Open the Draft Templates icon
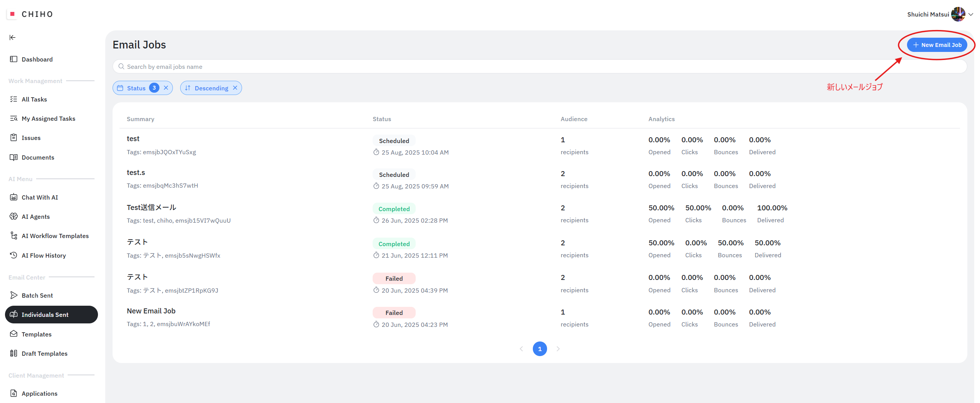This screenshot has height=403, width=980. pos(14,353)
